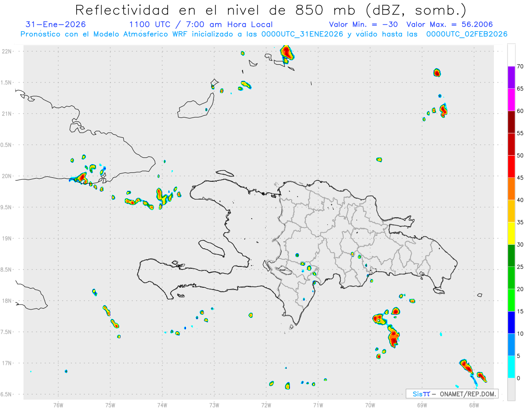
Task: Click the legend value '70'
Action: (x=520, y=67)
